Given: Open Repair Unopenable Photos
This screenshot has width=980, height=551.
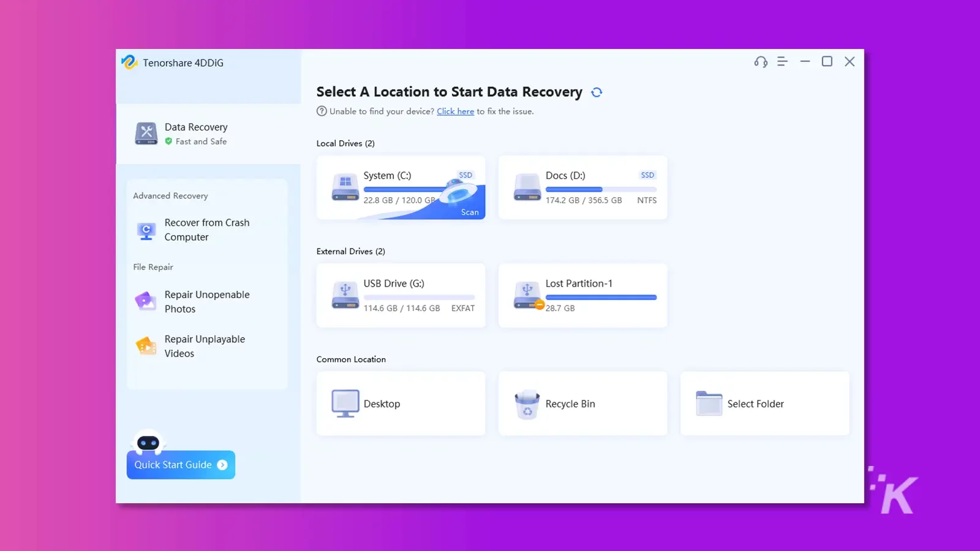Looking at the screenshot, I should tap(207, 302).
